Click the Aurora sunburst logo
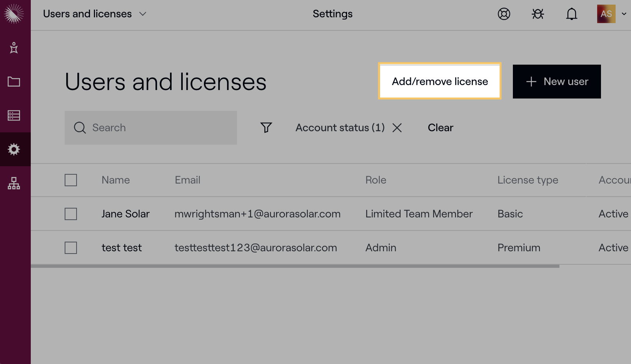The image size is (631, 364). click(14, 14)
